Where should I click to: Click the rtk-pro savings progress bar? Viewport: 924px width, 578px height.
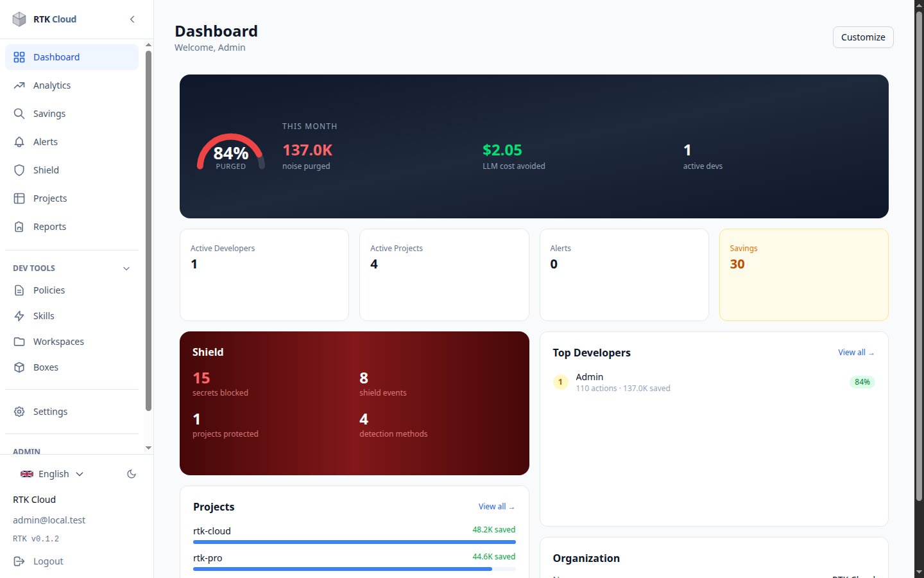[354, 569]
